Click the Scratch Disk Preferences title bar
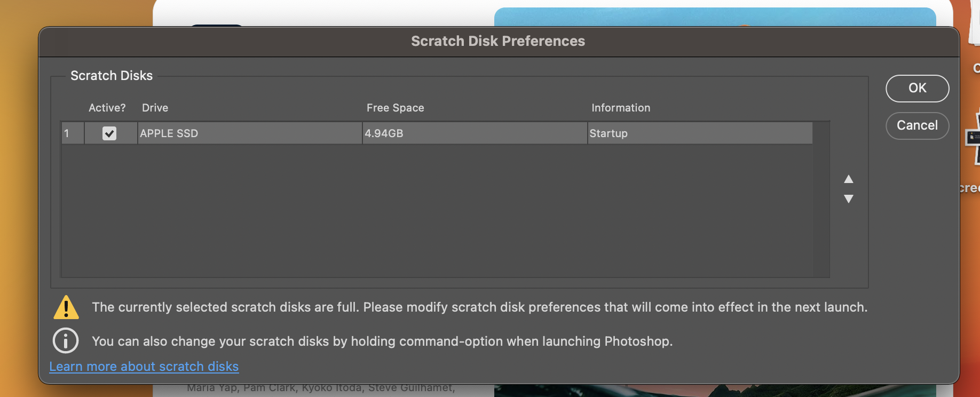 tap(497, 41)
